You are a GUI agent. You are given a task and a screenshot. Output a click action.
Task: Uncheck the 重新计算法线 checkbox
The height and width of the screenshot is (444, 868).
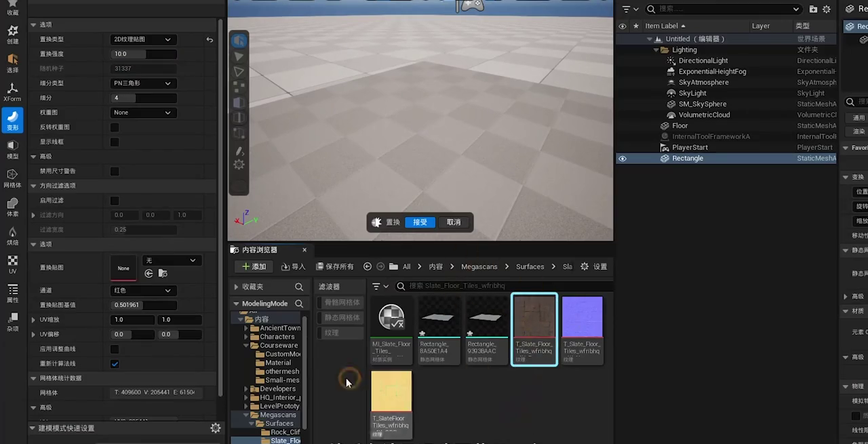pyautogui.click(x=115, y=364)
